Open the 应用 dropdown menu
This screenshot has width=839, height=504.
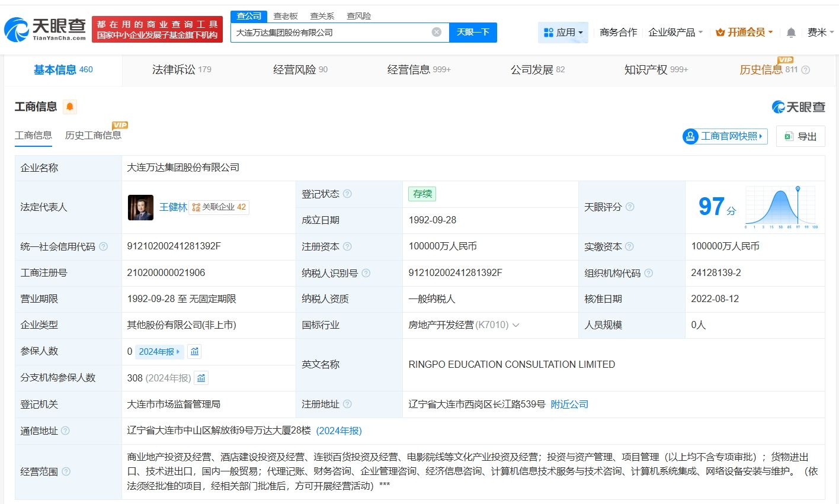click(563, 33)
